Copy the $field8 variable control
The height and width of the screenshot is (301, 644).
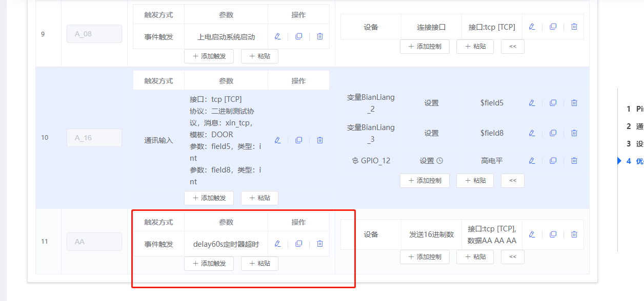click(x=553, y=133)
